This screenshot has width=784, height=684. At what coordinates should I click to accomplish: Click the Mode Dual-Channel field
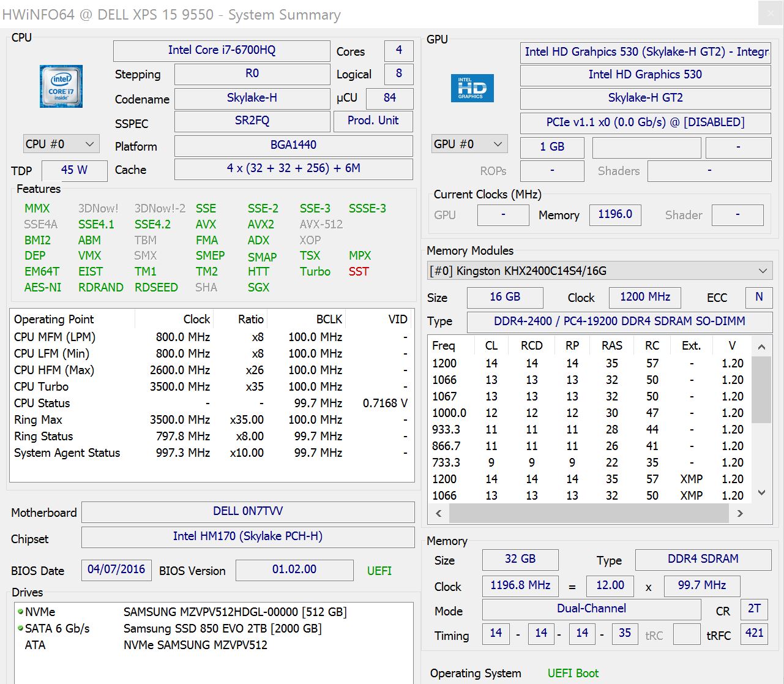(592, 609)
